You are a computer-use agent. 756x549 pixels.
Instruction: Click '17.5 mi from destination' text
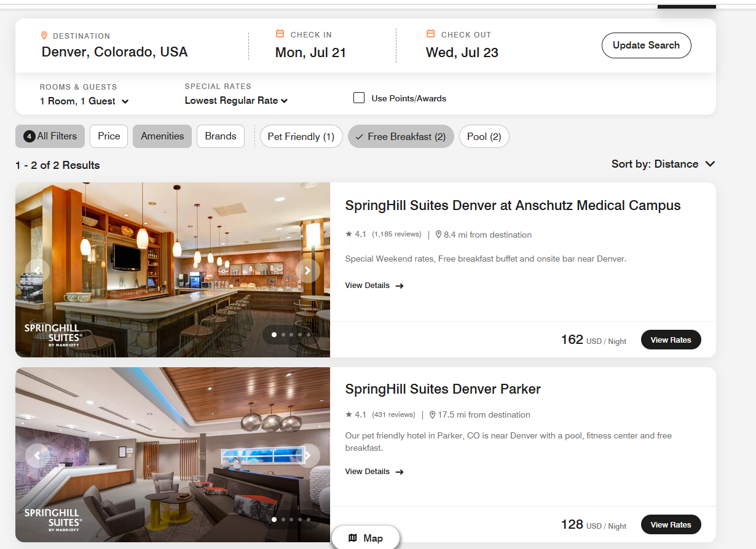[484, 415]
